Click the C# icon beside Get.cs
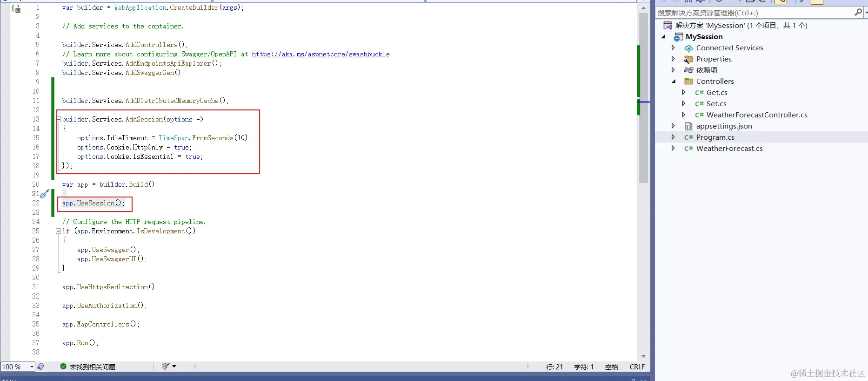Screen dimensions: 868x381 [699, 93]
